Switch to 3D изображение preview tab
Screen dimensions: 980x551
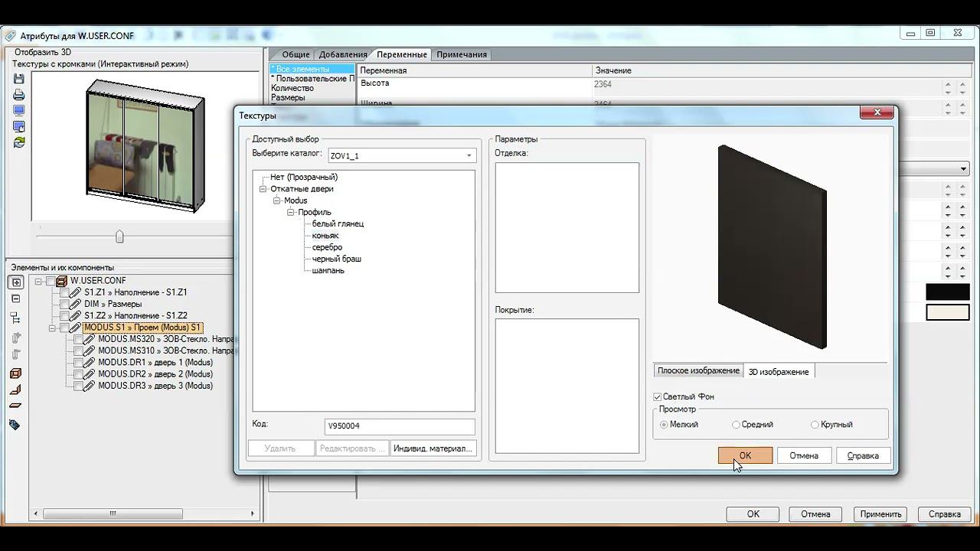click(x=779, y=371)
